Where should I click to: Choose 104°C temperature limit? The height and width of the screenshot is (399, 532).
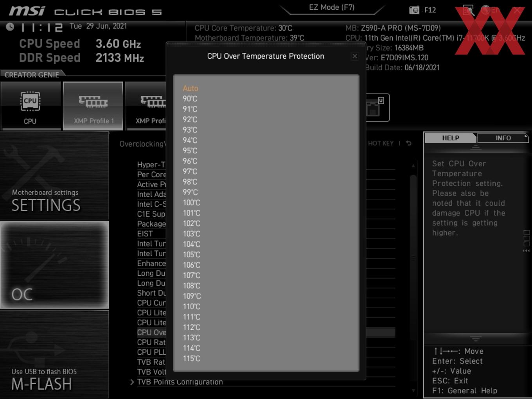(192, 244)
